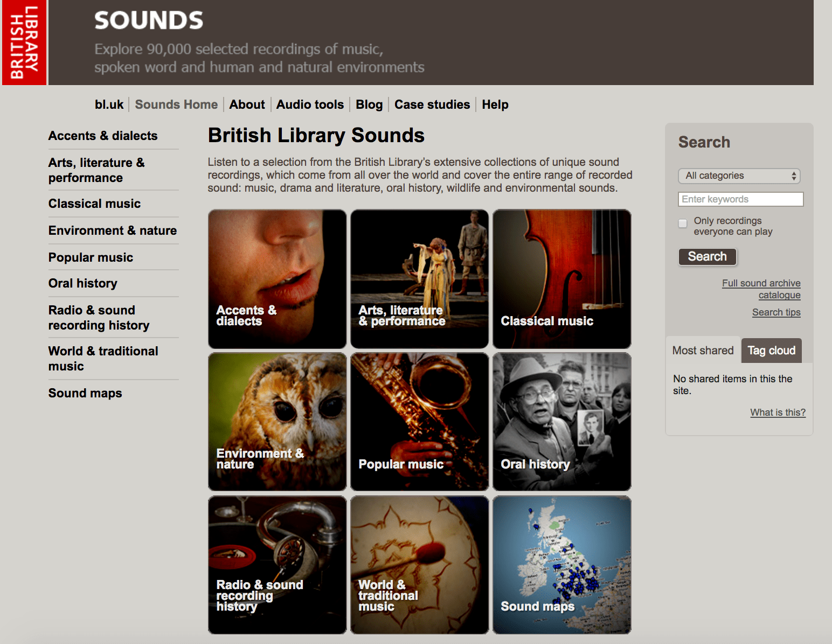This screenshot has width=832, height=644.
Task: Switch to the Most shared tab
Action: tap(703, 351)
